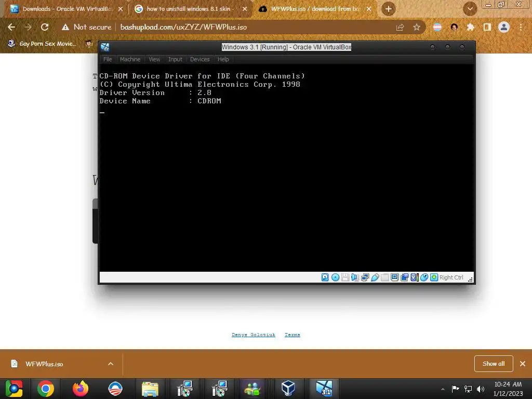Click the Obama logo taskbar icon

pyautogui.click(x=115, y=389)
